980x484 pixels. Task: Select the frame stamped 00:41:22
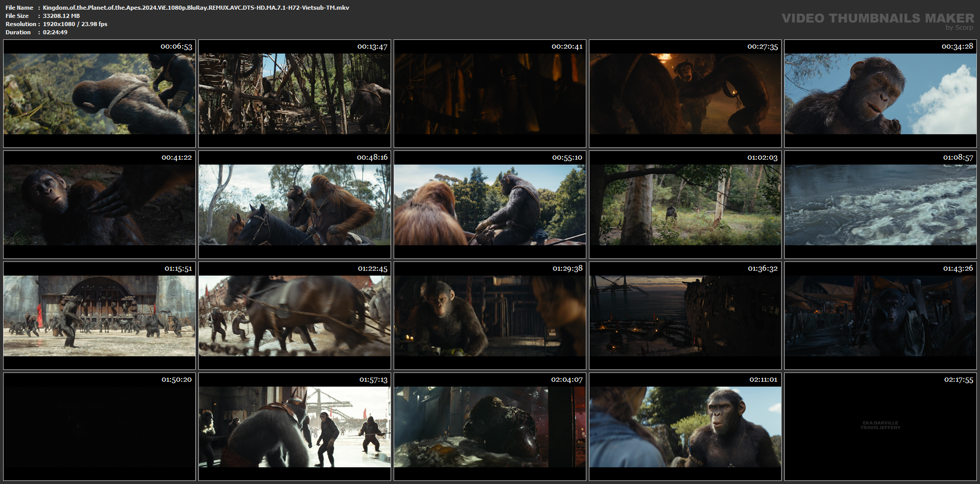click(99, 205)
